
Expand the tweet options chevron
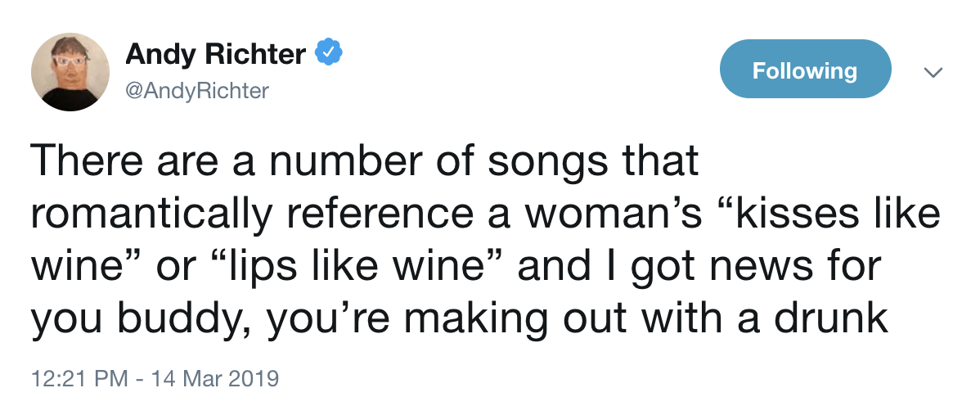coord(933,72)
